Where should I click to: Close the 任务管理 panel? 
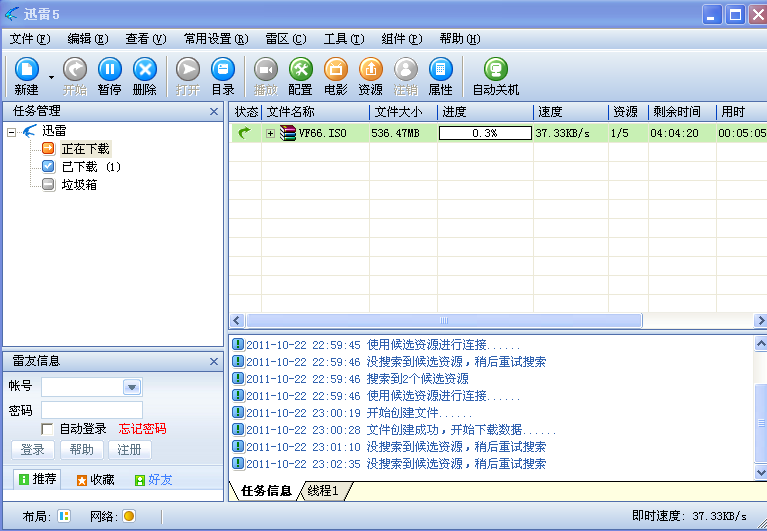(214, 111)
